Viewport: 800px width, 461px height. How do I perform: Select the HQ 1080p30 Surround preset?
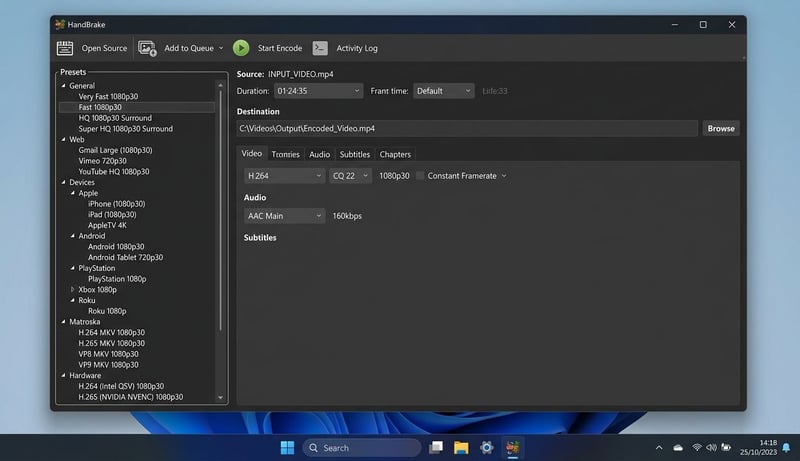tap(115, 118)
